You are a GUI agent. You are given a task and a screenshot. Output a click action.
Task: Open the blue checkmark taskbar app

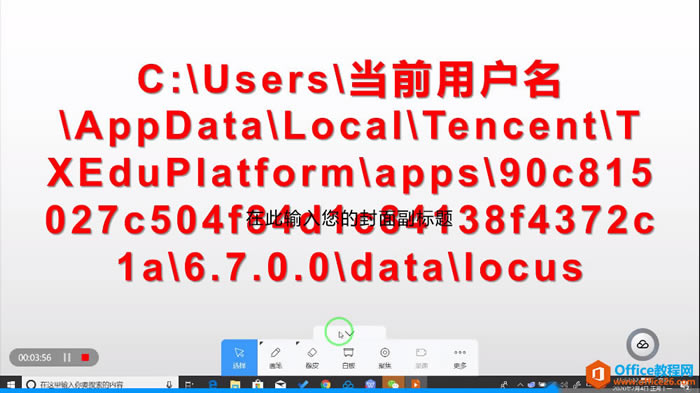coord(303,384)
